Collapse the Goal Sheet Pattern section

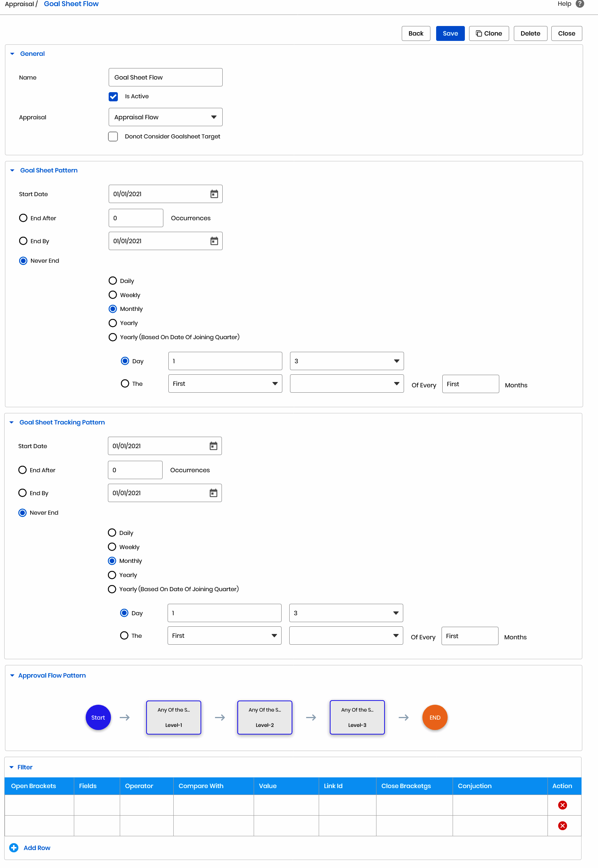point(12,171)
